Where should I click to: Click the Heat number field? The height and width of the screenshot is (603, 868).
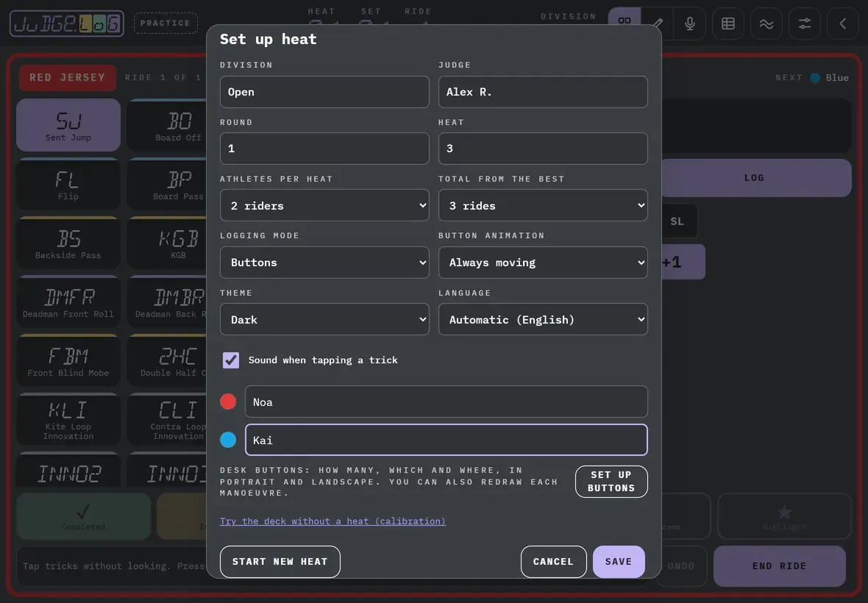[x=543, y=149]
